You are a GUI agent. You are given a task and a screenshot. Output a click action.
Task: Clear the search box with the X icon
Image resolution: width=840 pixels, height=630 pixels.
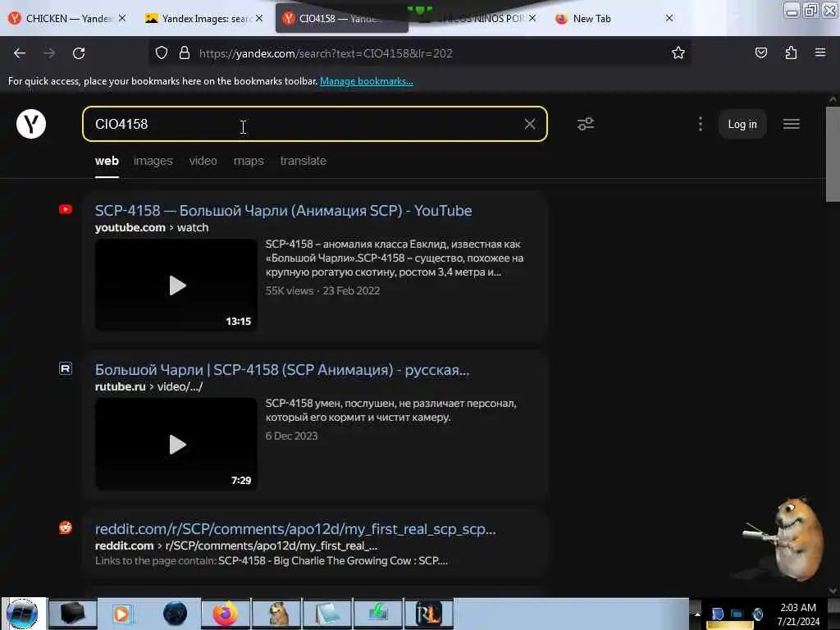click(x=530, y=125)
